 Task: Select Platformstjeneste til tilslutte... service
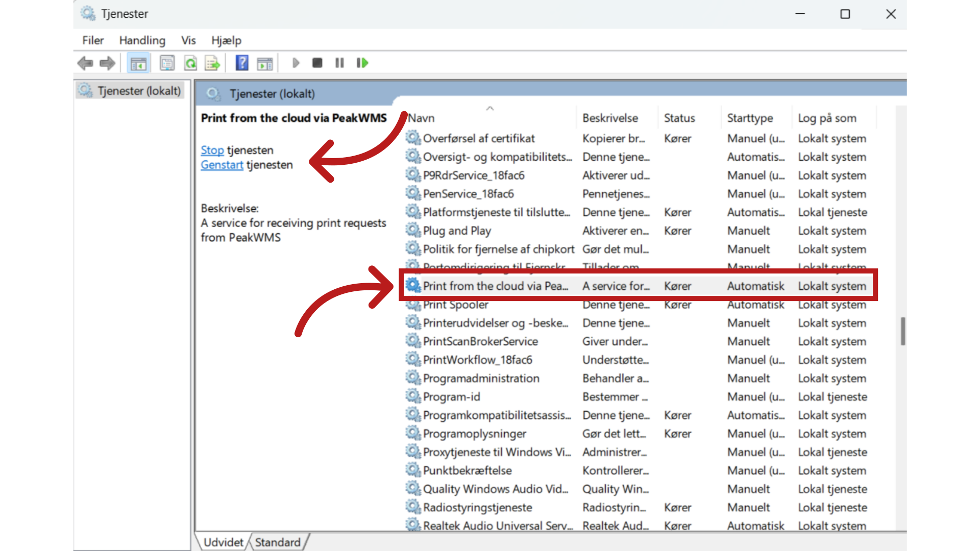tap(497, 212)
